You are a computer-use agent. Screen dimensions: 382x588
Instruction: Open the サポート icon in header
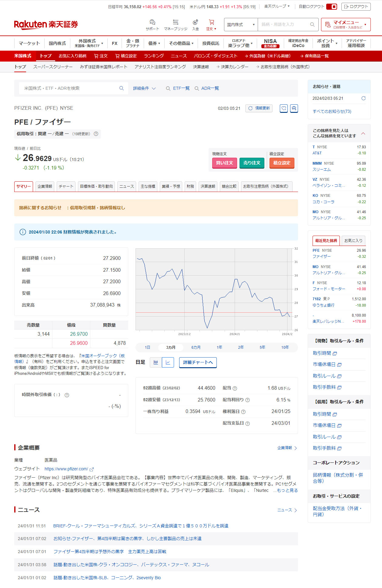click(x=152, y=22)
